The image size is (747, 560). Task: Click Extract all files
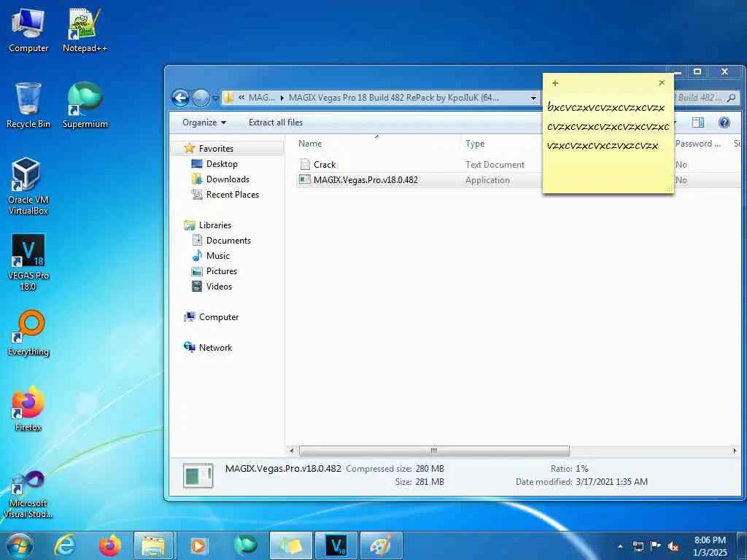(275, 122)
